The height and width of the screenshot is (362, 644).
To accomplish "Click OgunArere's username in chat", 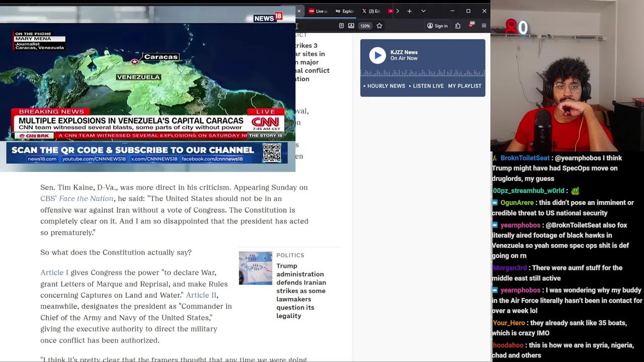I will click(517, 203).
